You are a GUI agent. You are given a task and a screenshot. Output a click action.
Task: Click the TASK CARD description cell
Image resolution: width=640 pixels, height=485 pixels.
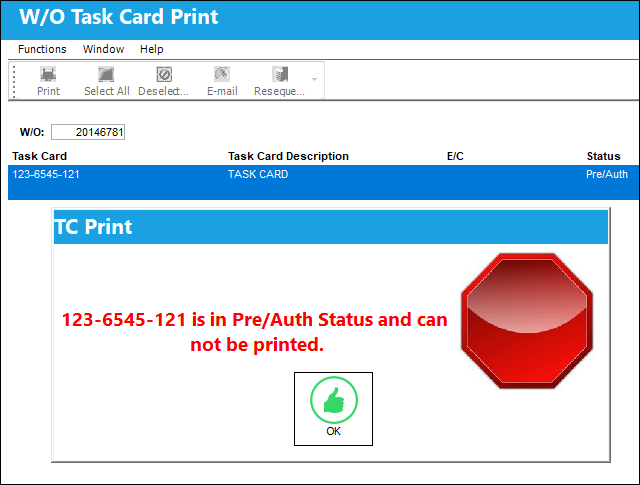point(258,174)
